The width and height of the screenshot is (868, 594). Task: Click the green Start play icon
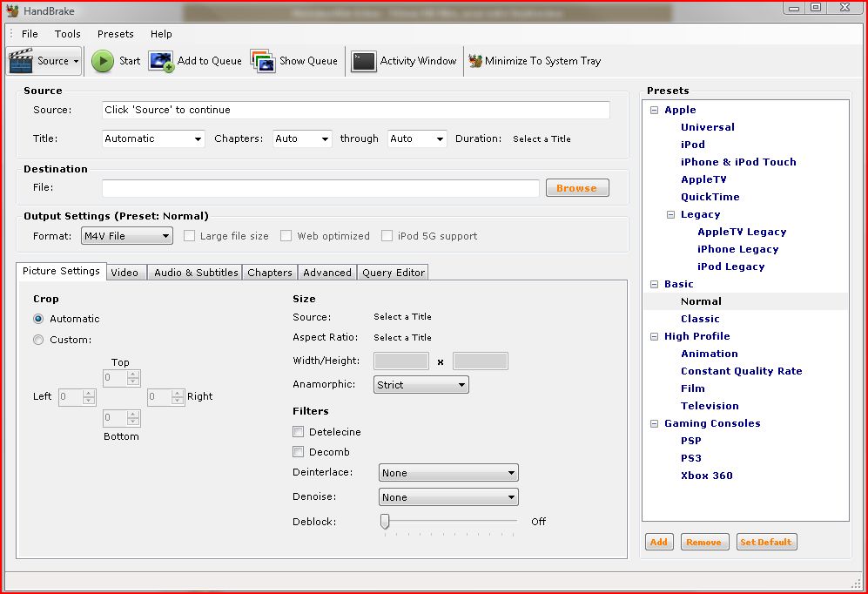tap(103, 61)
